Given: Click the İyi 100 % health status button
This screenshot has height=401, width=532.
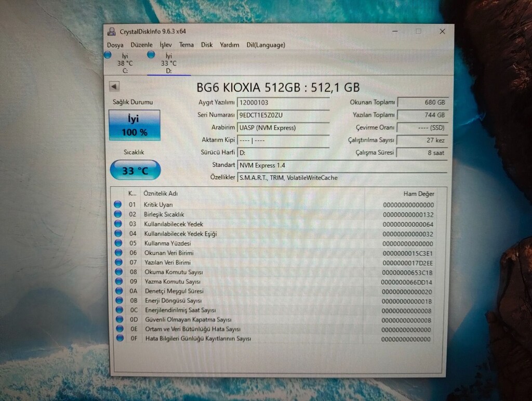Looking at the screenshot, I should pyautogui.click(x=135, y=125).
